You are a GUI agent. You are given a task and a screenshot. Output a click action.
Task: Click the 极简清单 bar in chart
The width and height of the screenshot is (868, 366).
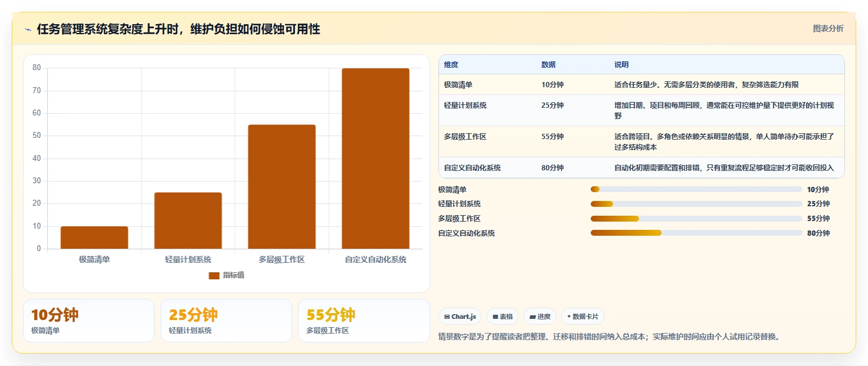(x=94, y=238)
